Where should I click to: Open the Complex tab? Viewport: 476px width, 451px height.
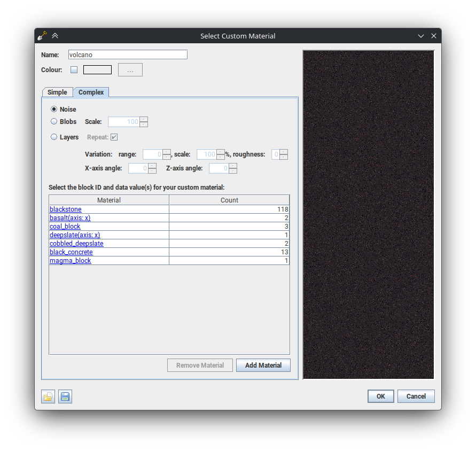(x=91, y=92)
